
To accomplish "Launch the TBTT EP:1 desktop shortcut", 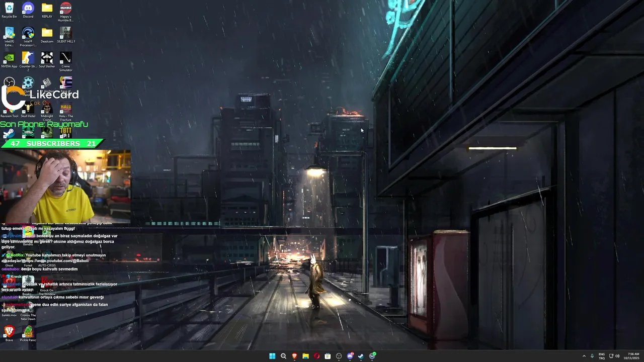I will pos(66,133).
